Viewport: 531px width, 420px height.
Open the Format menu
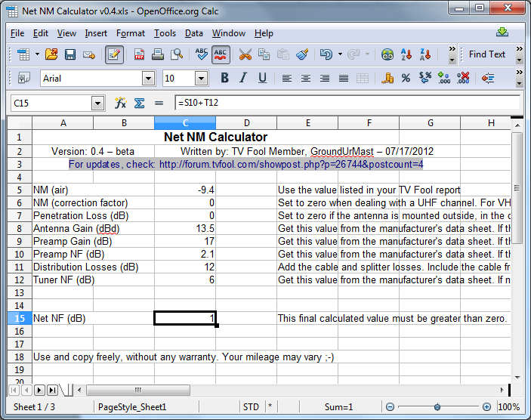pyautogui.click(x=131, y=33)
